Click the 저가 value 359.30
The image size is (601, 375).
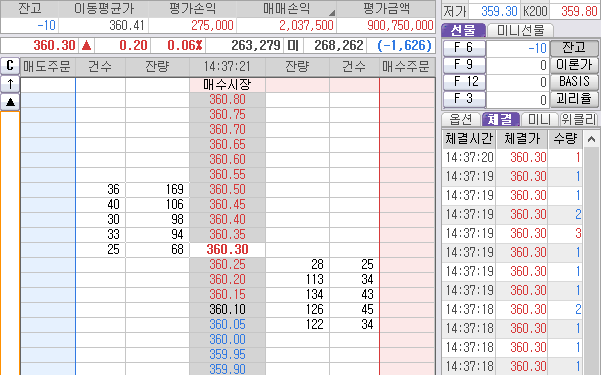point(499,12)
